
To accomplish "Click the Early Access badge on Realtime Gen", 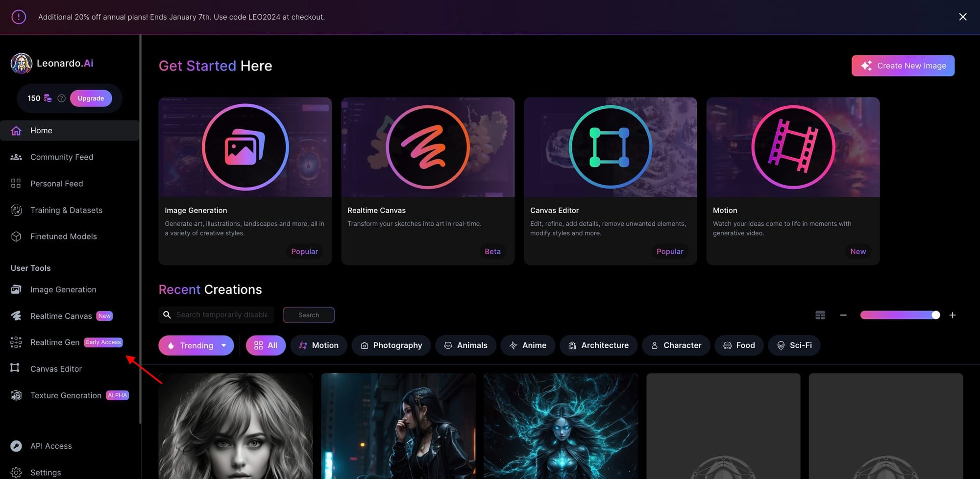I will [x=103, y=342].
